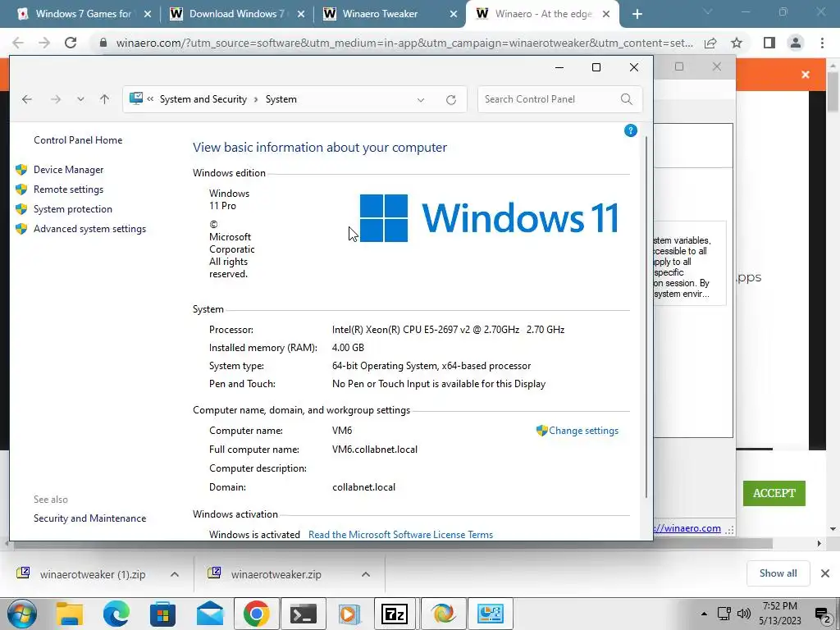The width and height of the screenshot is (840, 630).
Task: Click the blue help question mark icon
Action: [x=631, y=130]
